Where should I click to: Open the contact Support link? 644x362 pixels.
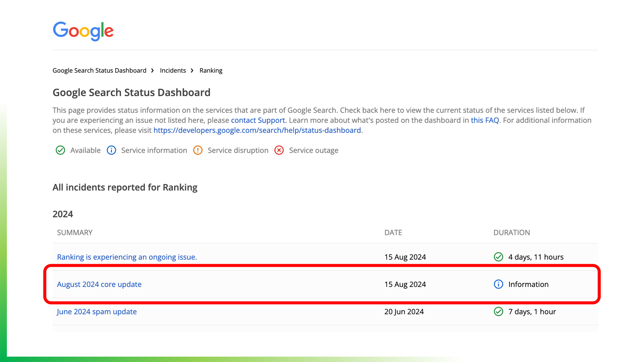tap(258, 120)
